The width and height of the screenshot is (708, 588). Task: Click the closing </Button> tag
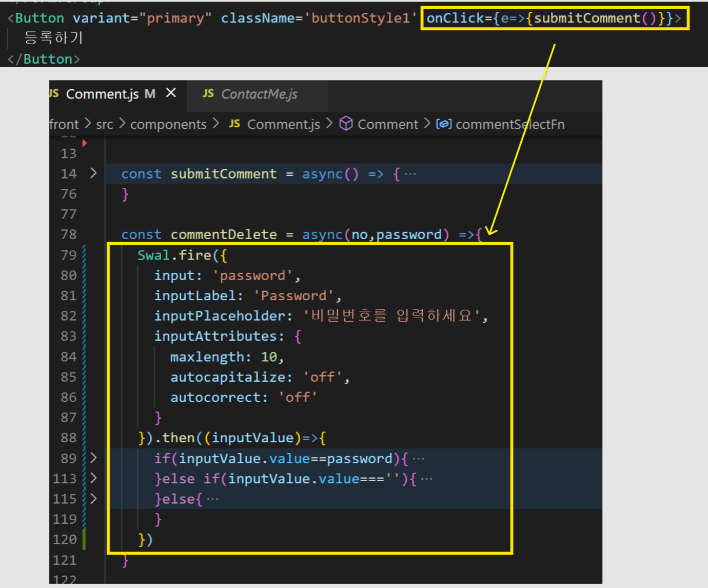(44, 59)
